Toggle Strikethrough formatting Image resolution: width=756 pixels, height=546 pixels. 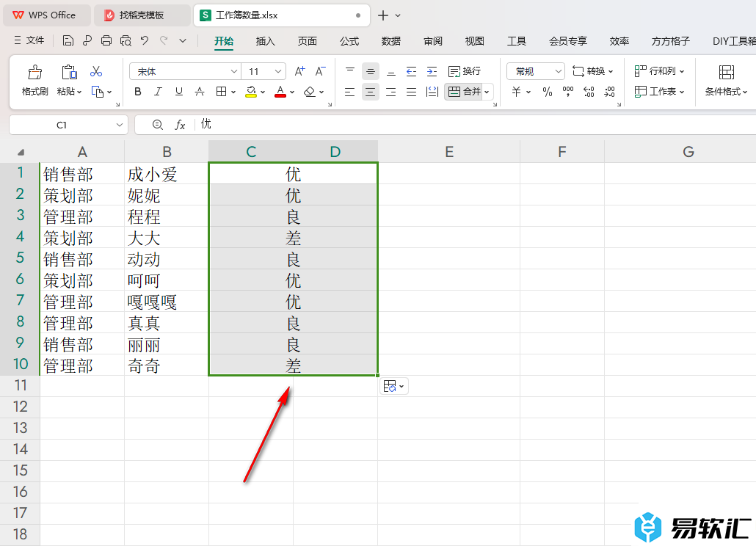coord(199,92)
